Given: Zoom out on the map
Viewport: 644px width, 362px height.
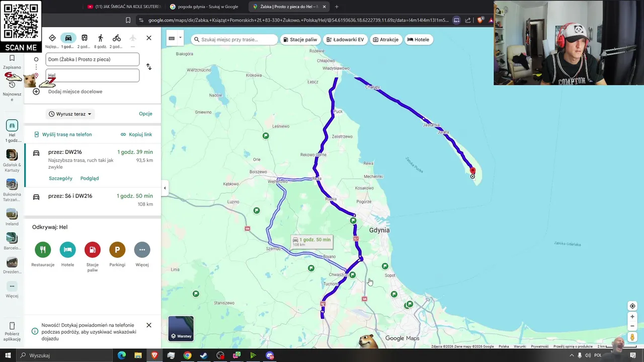Looking at the screenshot, I should [x=632, y=326].
